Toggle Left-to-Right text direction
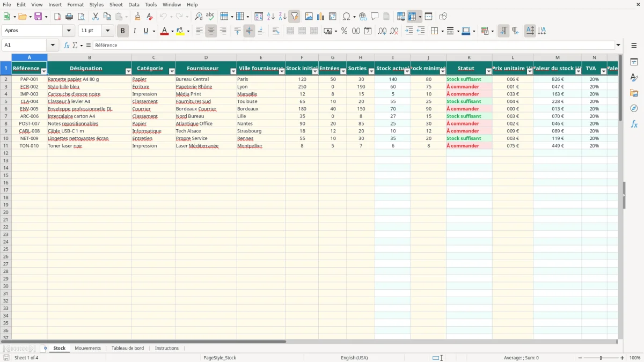 click(503, 31)
